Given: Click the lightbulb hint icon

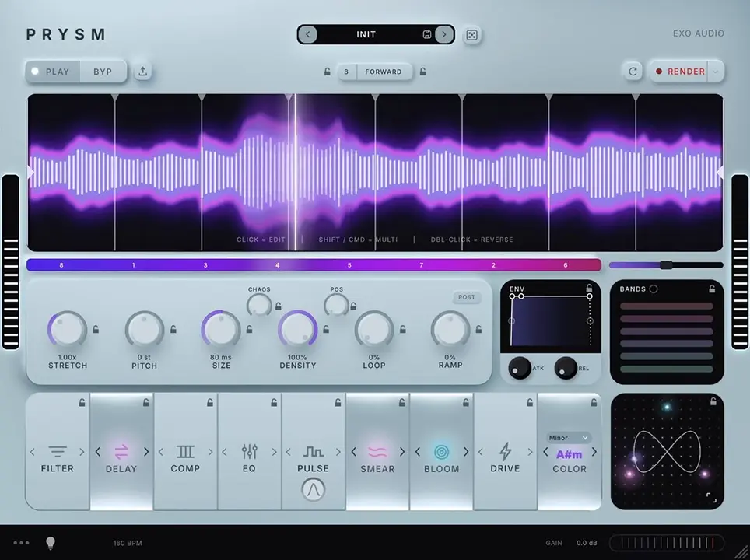Looking at the screenshot, I should (x=51, y=543).
